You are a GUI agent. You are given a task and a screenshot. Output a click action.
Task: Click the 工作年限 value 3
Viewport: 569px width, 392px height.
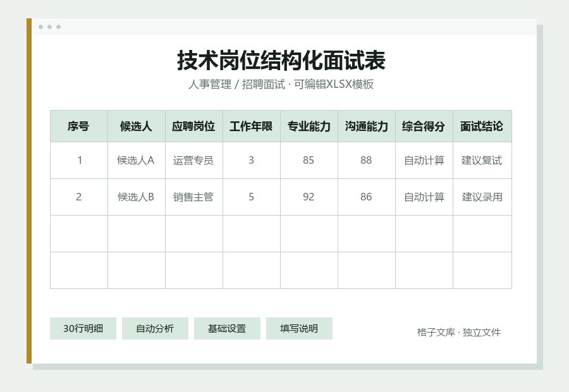click(252, 160)
